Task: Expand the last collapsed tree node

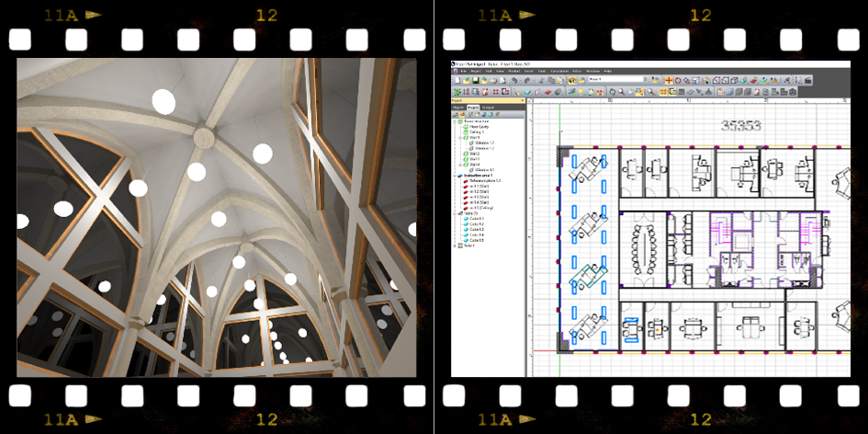Action: pos(455,246)
